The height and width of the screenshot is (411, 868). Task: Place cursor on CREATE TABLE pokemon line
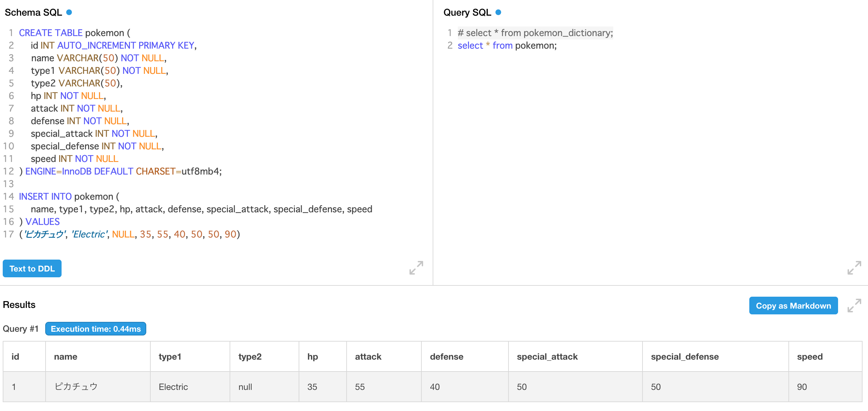[74, 33]
